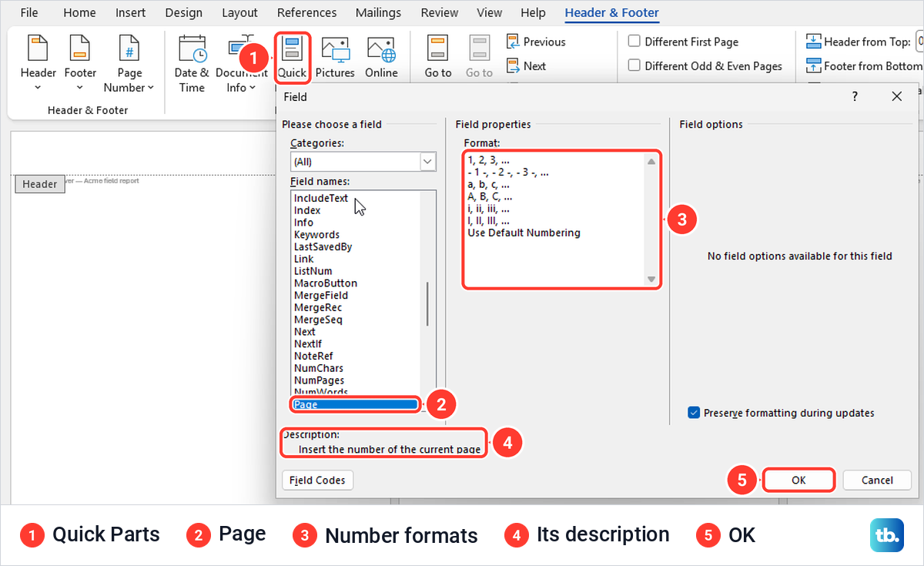Select MergeSeq field name

pos(318,320)
